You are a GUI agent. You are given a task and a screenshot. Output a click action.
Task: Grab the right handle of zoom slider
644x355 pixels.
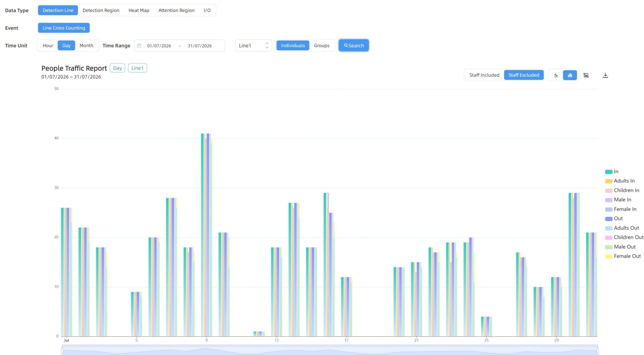[597, 351]
